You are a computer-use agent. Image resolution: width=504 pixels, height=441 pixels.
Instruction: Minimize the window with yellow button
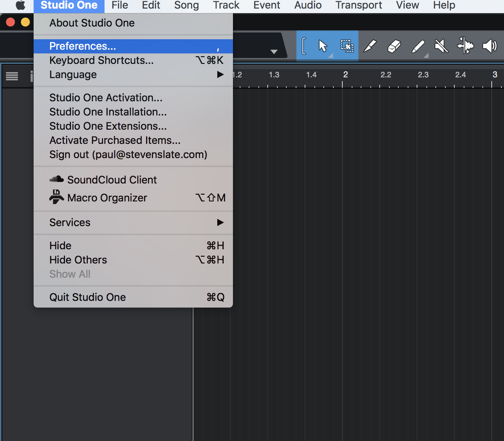point(25,22)
